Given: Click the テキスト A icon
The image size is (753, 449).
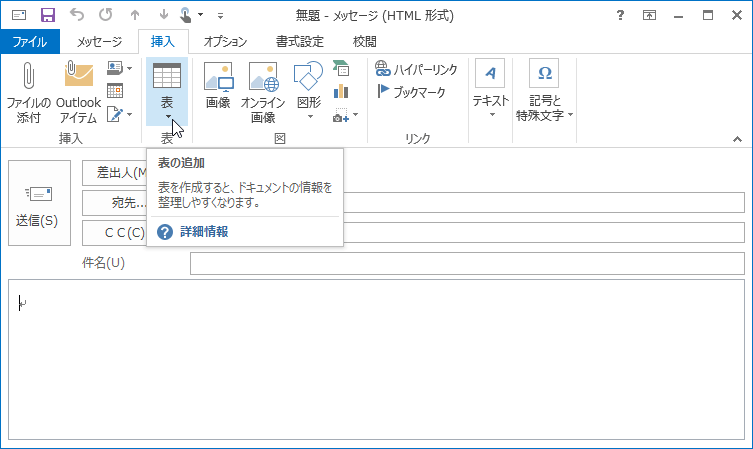Looking at the screenshot, I should [490, 73].
